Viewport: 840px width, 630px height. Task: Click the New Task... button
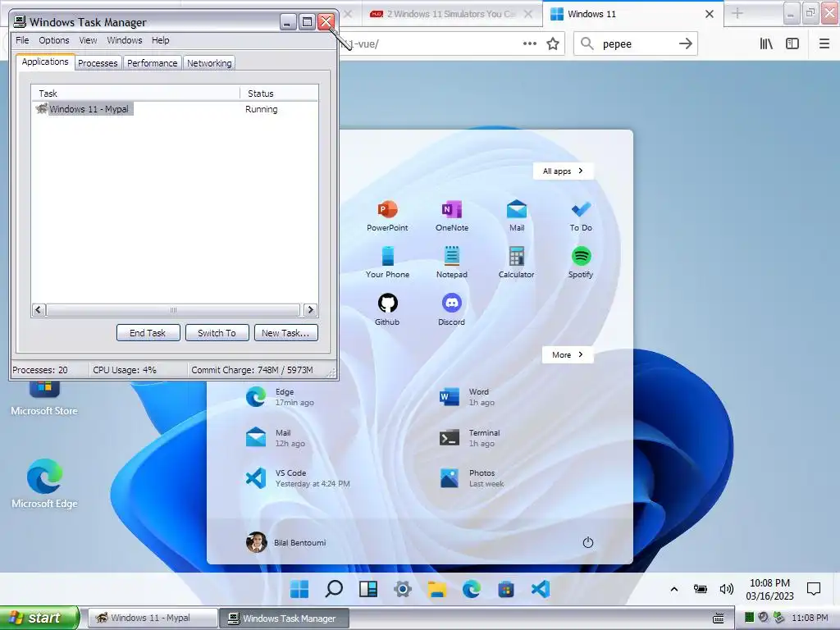click(x=285, y=333)
